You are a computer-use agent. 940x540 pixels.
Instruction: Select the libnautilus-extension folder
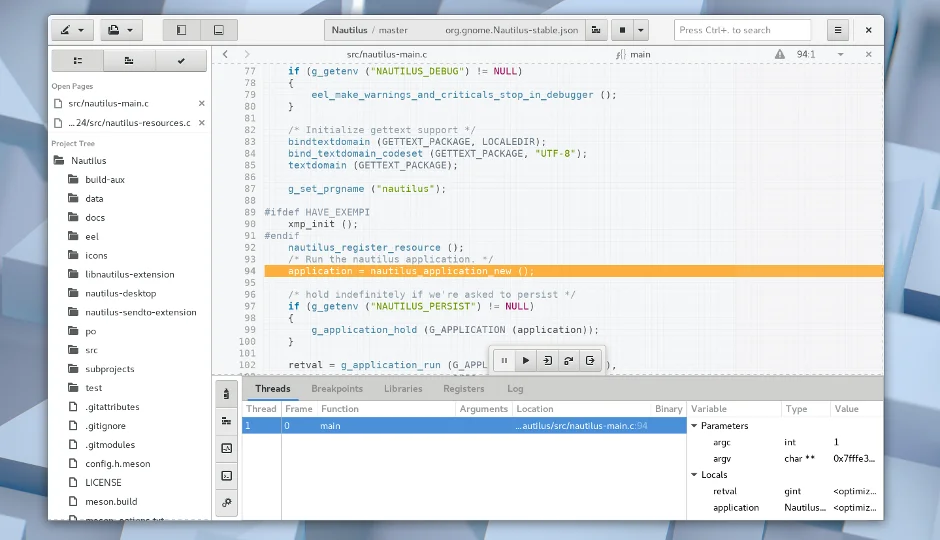129,274
